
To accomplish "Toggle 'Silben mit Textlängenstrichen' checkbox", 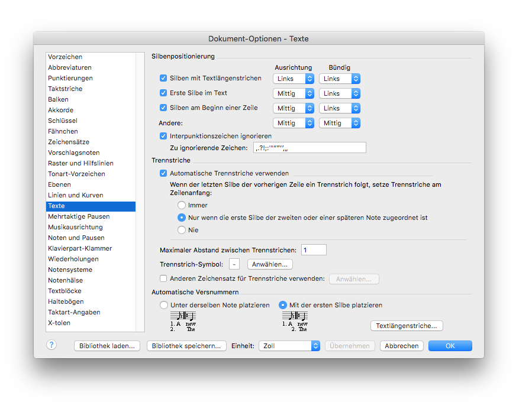I will 163,78.
